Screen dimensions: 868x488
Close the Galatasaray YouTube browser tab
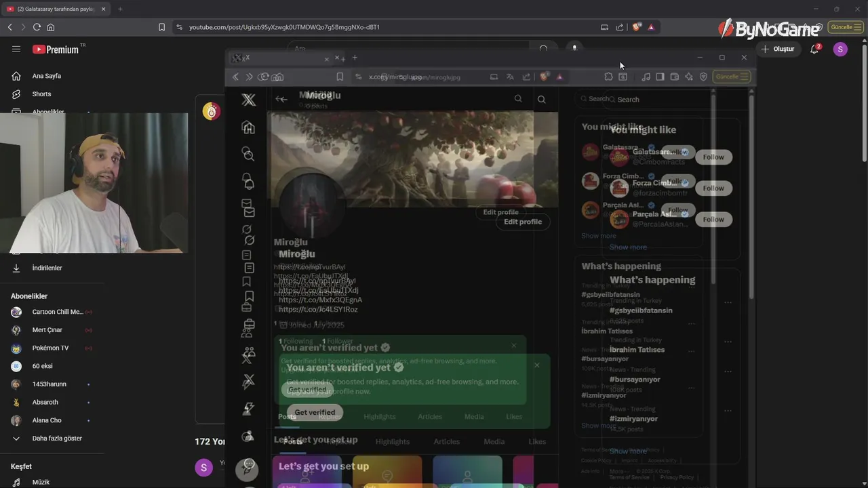(104, 9)
